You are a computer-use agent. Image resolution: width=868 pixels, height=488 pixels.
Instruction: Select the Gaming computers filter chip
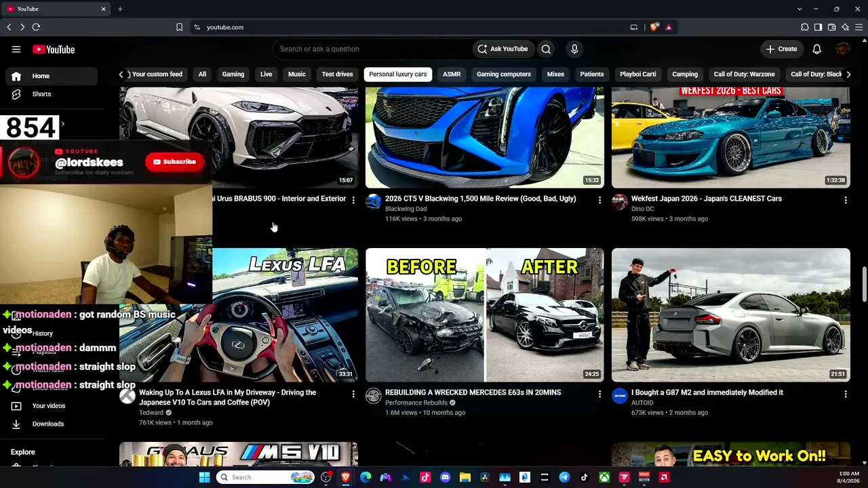(504, 74)
